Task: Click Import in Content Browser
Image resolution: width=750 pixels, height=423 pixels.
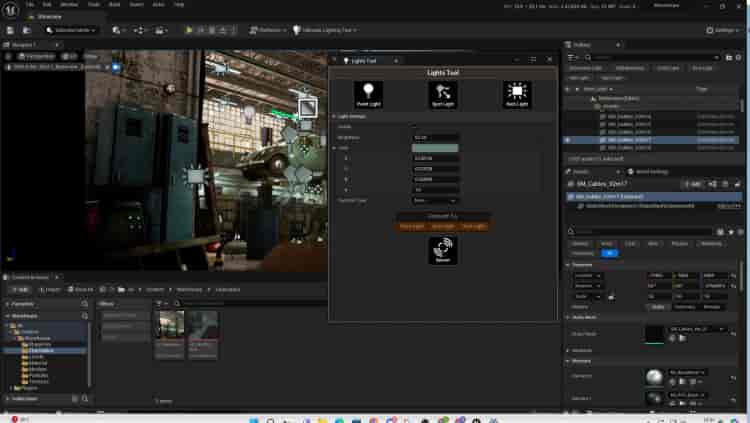Action: click(x=50, y=289)
